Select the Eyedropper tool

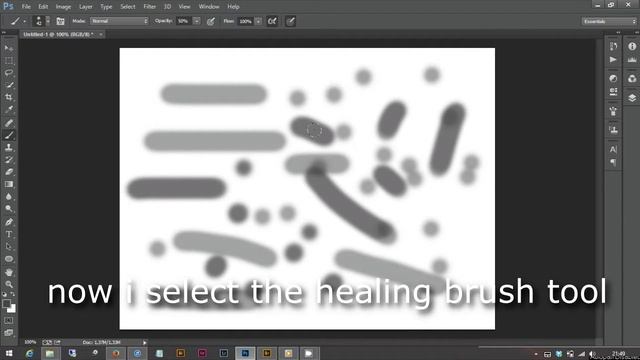coord(9,110)
